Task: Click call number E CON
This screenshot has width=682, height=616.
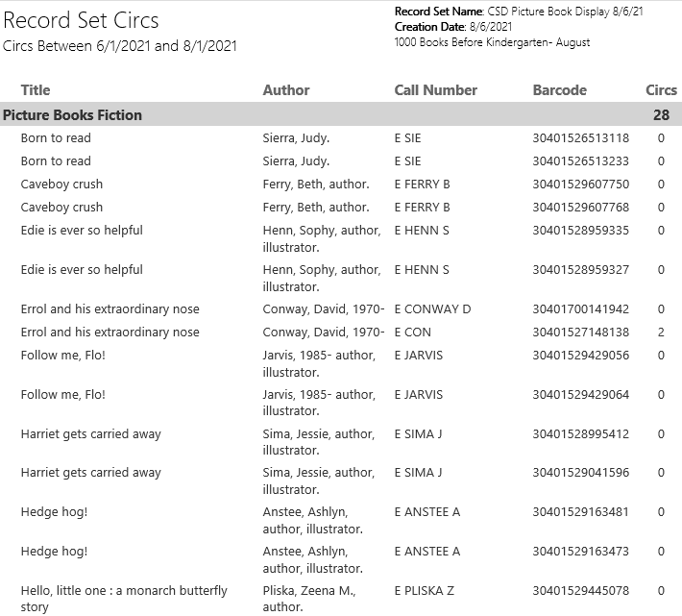Action: click(413, 333)
